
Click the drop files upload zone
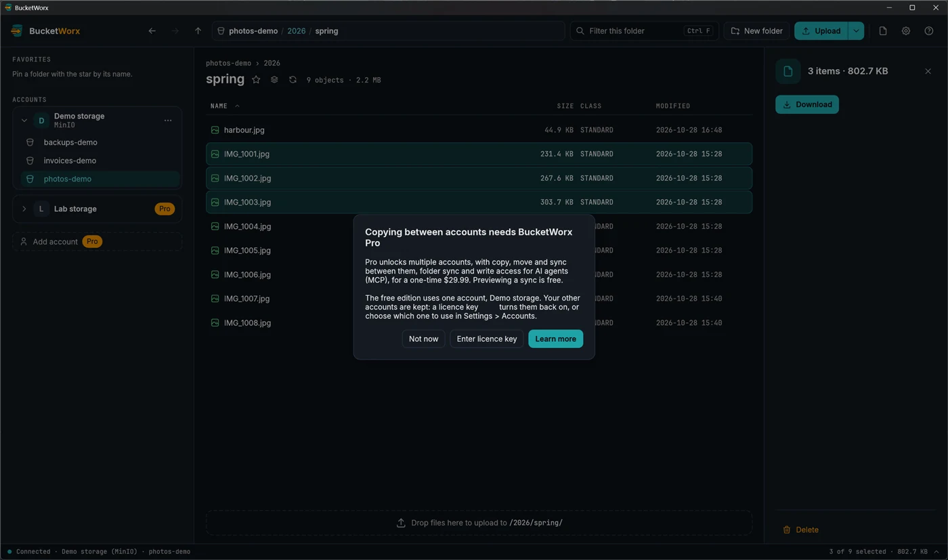coord(479,523)
